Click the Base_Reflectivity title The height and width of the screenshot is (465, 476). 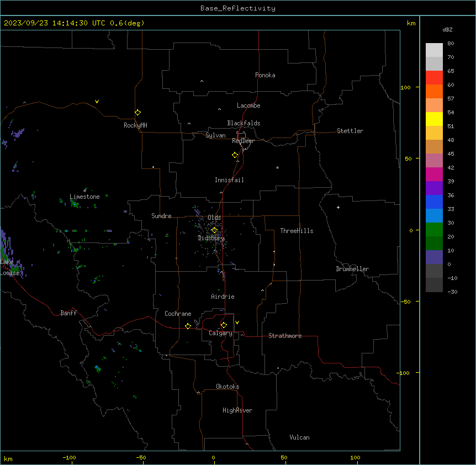click(x=238, y=8)
